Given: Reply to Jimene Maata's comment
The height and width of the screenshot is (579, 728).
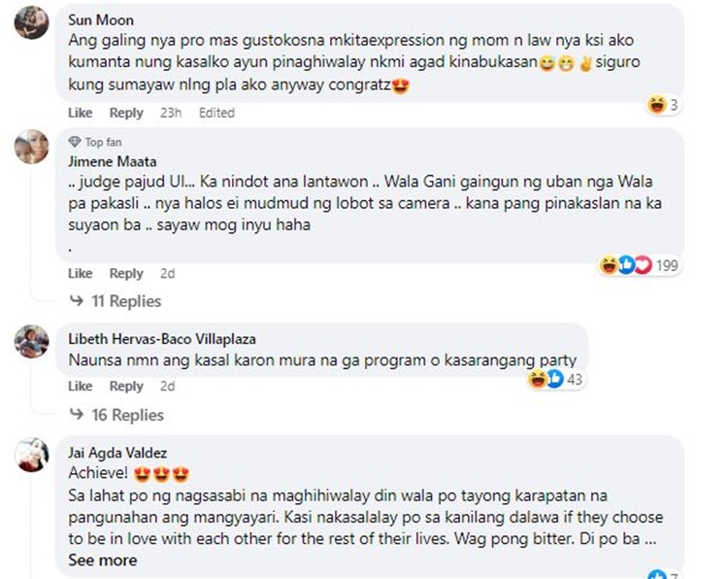Looking at the screenshot, I should tap(126, 273).
